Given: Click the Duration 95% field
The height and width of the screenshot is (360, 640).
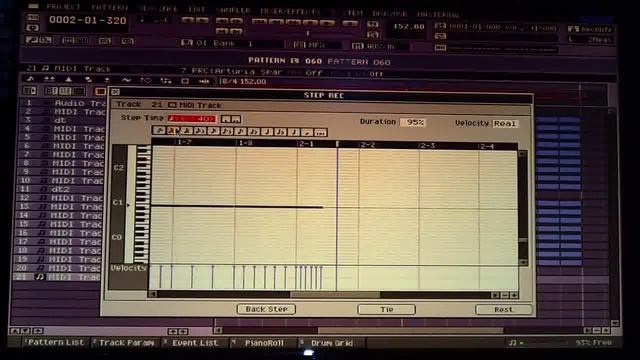Looking at the screenshot, I should [413, 122].
